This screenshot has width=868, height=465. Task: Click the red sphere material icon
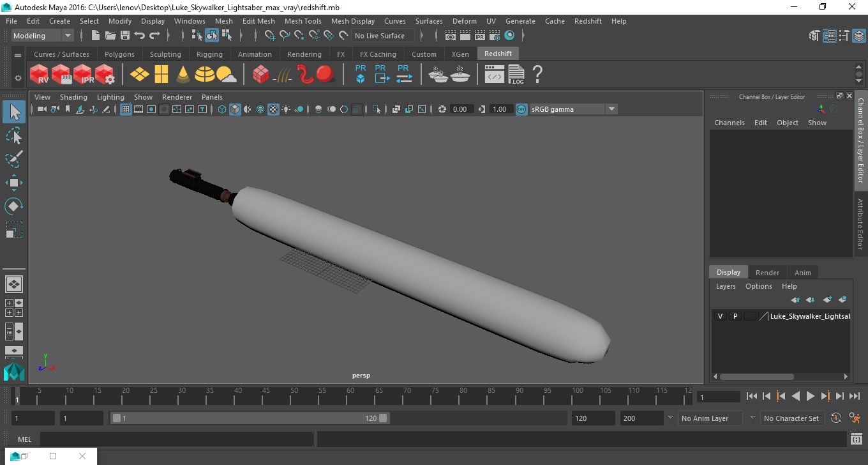tap(325, 74)
